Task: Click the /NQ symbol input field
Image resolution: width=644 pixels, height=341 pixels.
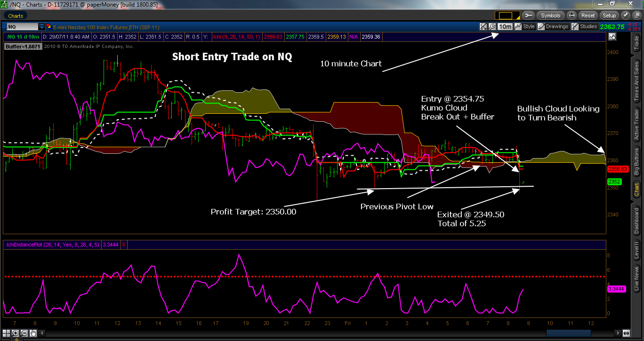Action: click(23, 27)
